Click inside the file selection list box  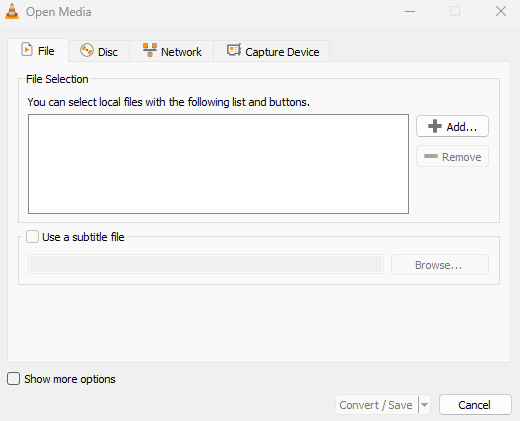pyautogui.click(x=218, y=164)
